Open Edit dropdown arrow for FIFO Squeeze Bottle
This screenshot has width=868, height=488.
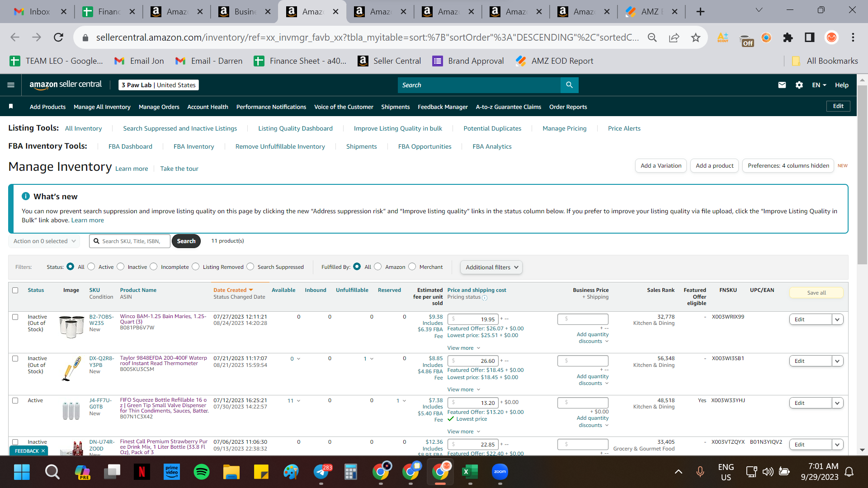point(838,403)
